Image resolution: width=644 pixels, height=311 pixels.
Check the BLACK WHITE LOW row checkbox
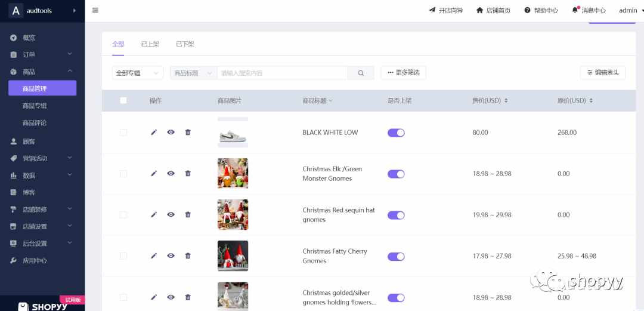click(x=123, y=132)
